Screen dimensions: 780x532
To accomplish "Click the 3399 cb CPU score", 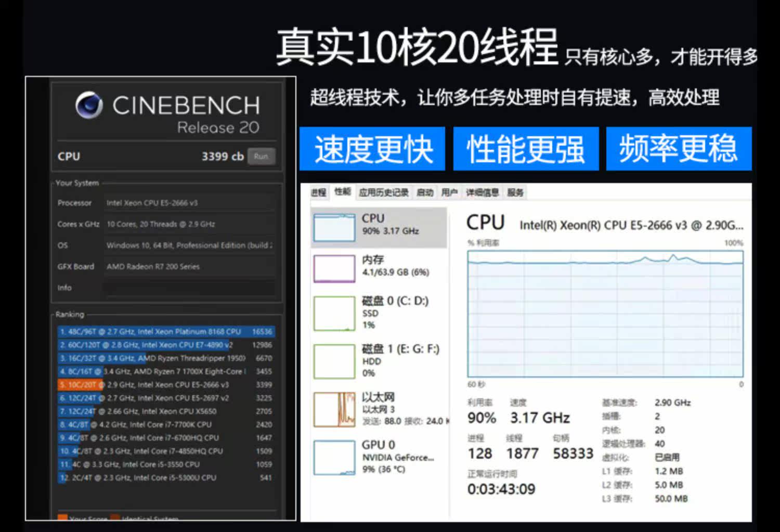I will pyautogui.click(x=223, y=157).
